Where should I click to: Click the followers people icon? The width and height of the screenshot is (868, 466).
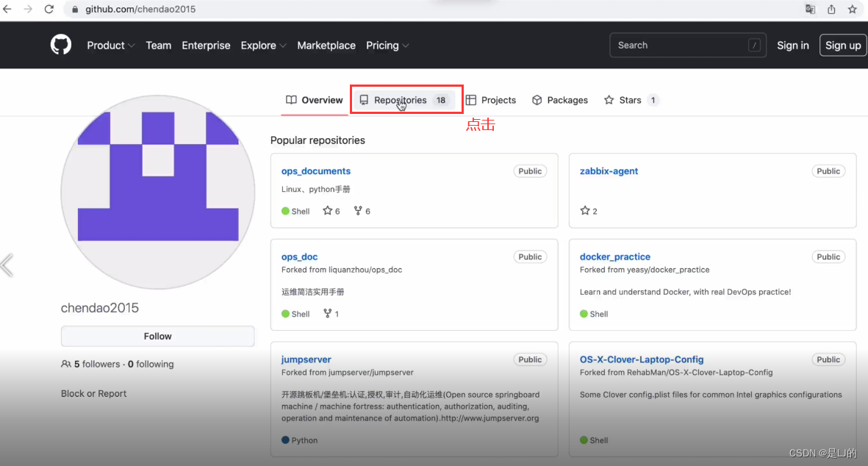66,364
